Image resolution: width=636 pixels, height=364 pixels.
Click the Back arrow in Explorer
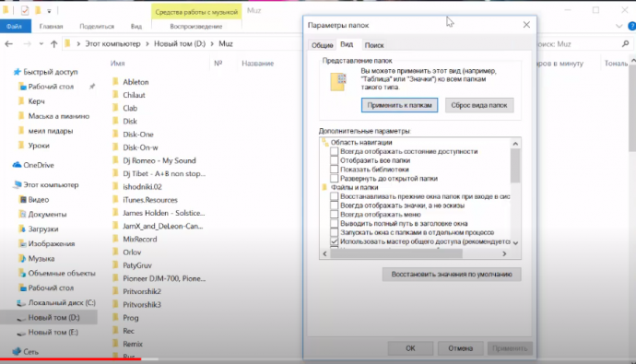(x=9, y=44)
